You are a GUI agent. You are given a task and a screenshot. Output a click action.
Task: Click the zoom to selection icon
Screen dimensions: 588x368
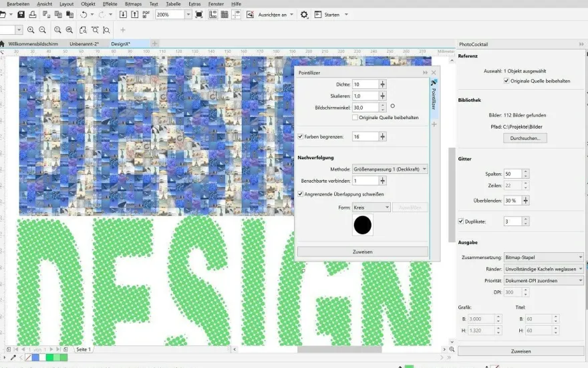pyautogui.click(x=57, y=30)
